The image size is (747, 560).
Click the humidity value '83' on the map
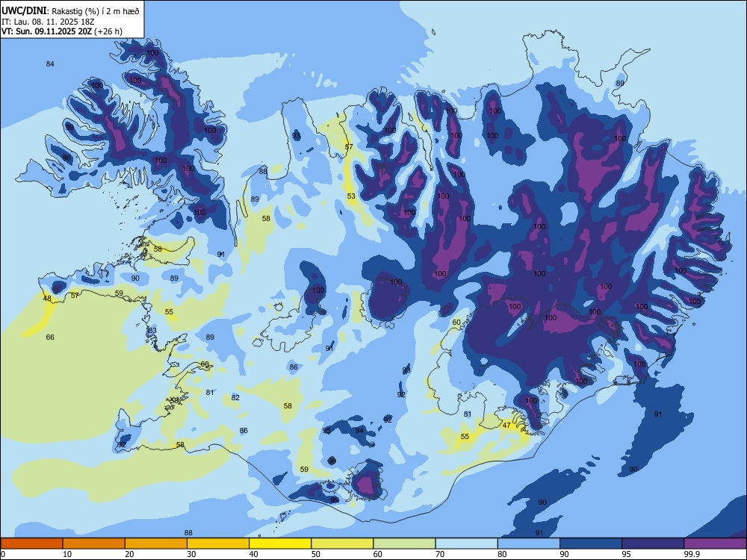coord(152,331)
